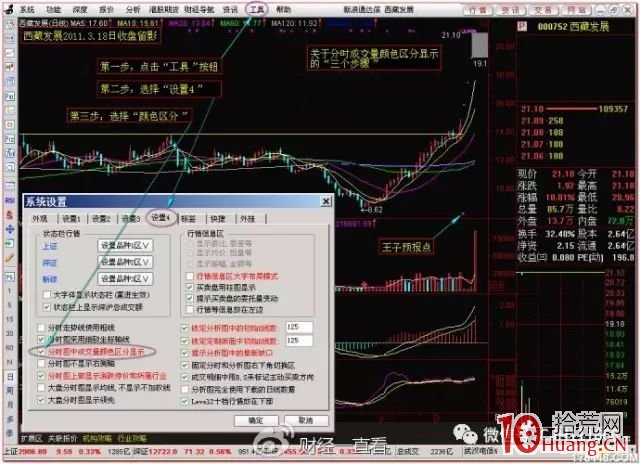Open the 分析 menu
The width and height of the screenshot is (640, 464).
(133, 9)
